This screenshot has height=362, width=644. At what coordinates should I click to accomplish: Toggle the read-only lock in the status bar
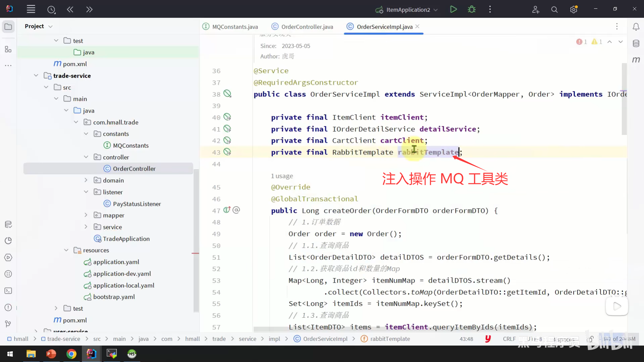pos(590,339)
